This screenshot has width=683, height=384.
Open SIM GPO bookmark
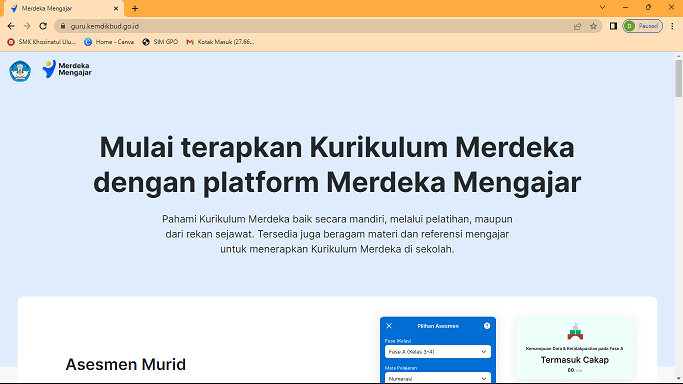(x=160, y=42)
